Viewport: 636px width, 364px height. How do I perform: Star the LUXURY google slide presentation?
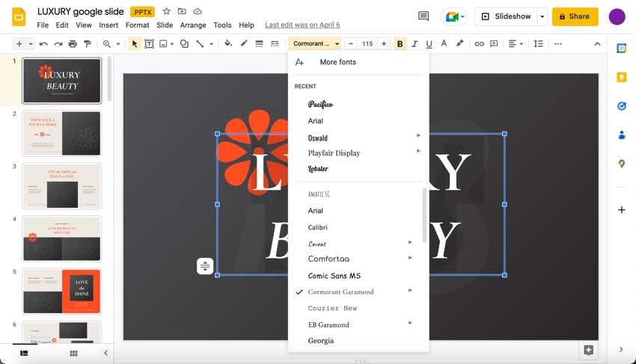167,11
